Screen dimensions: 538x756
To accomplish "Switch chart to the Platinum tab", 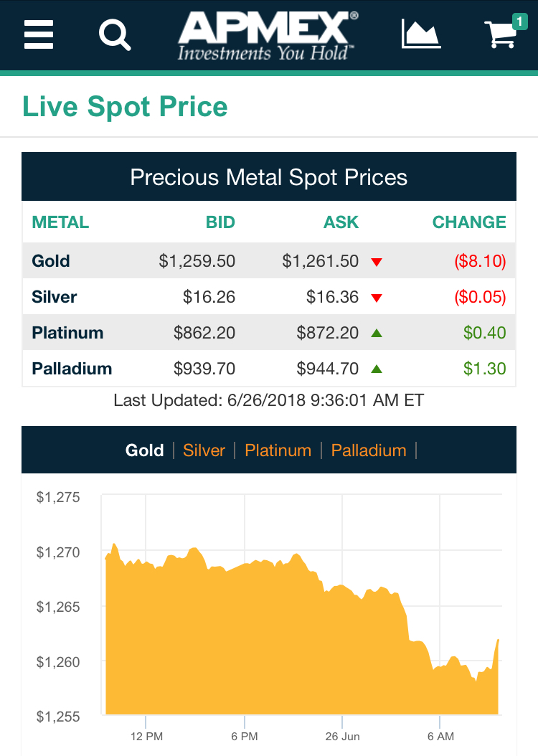I will [x=278, y=450].
